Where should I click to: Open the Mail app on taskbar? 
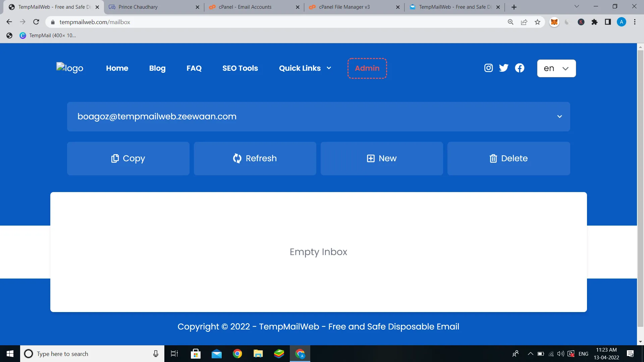click(216, 354)
